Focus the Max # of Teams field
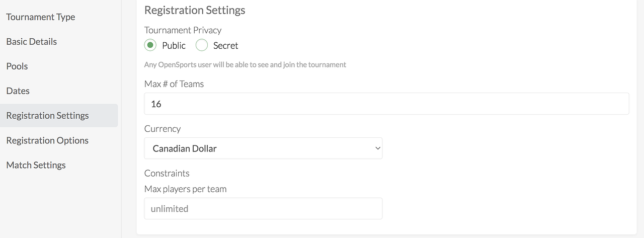Screen dimensions: 644x238 coord(386,104)
